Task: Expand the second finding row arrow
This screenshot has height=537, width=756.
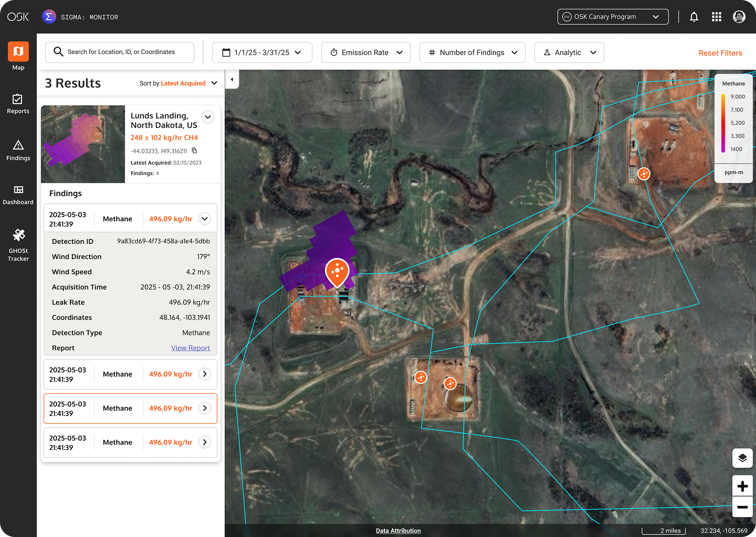Action: (205, 374)
